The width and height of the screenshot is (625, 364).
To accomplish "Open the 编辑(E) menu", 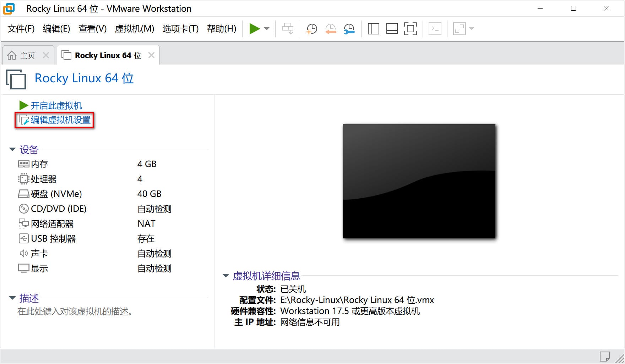I will pyautogui.click(x=56, y=29).
